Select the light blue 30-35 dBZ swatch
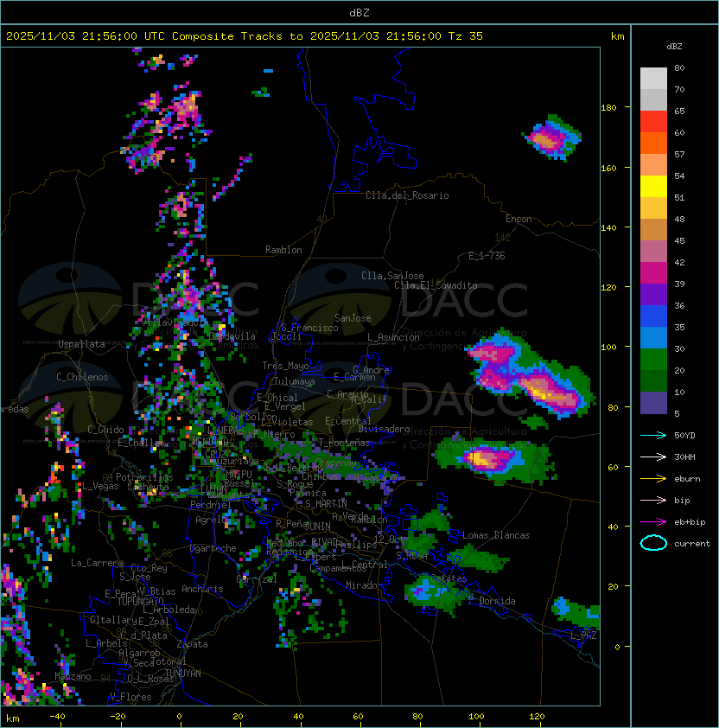The height and width of the screenshot is (728, 719). [653, 337]
